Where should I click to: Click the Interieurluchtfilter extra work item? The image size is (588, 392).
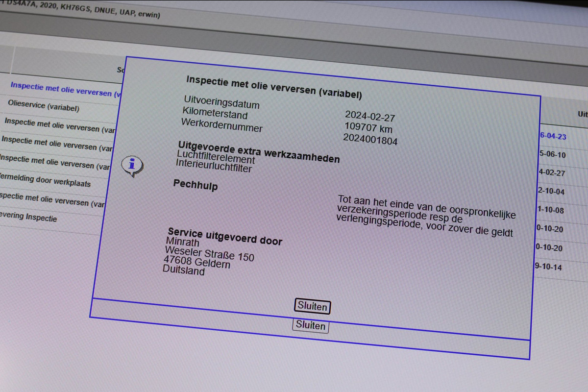tap(214, 168)
